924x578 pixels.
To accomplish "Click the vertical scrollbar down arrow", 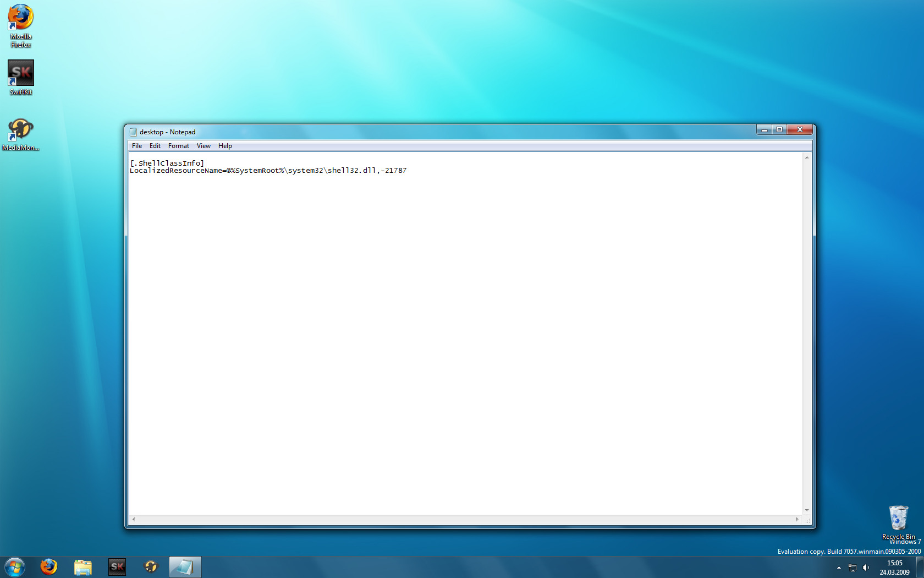I will point(807,510).
